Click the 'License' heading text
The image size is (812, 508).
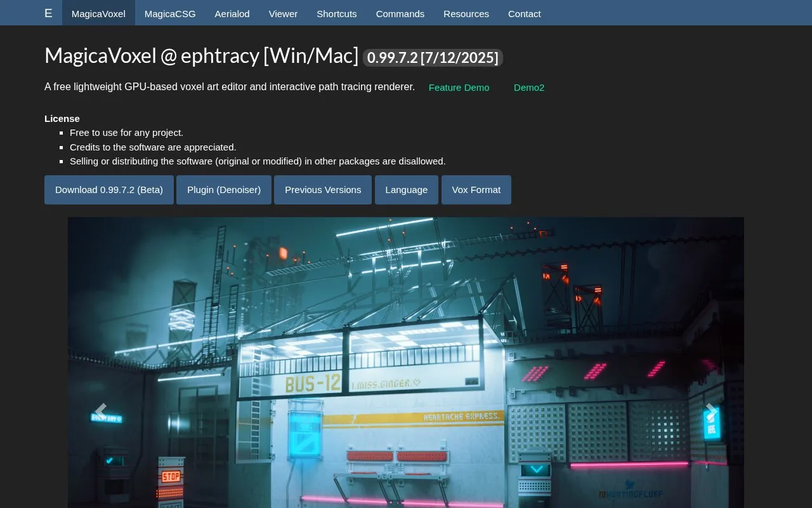tap(62, 119)
